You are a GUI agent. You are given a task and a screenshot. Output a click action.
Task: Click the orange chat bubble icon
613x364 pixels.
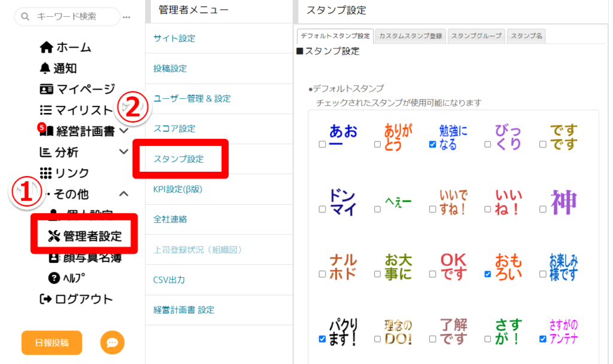point(112,342)
